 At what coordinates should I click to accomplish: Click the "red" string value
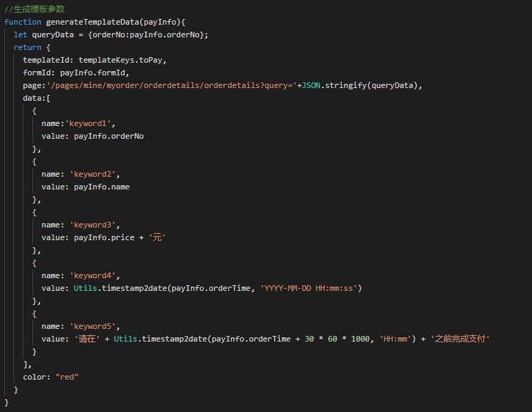[67, 377]
